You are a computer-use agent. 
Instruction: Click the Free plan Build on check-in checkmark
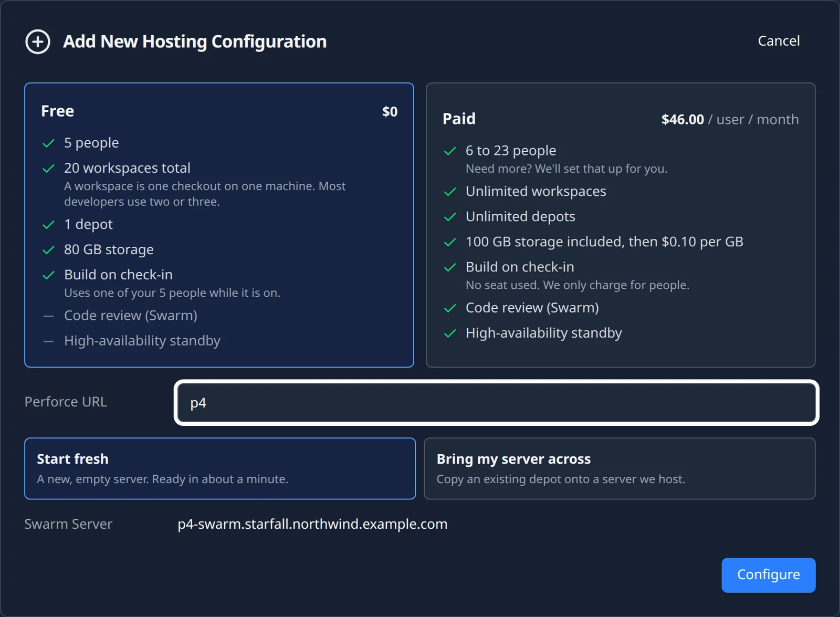(x=48, y=275)
